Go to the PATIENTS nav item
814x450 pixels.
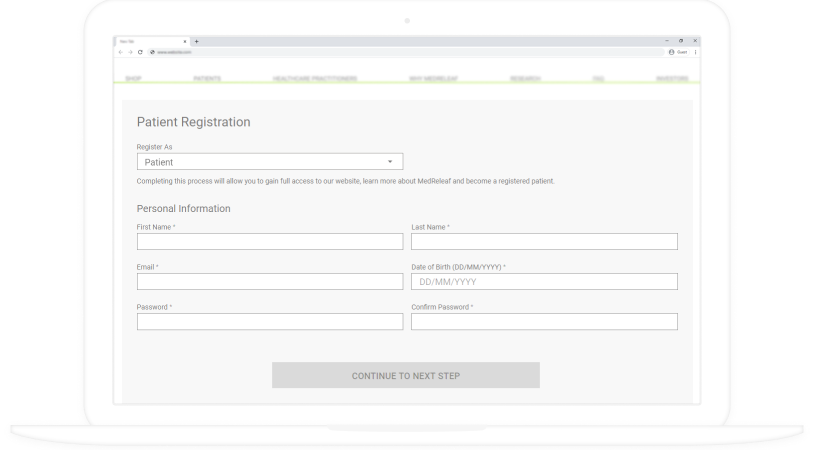point(206,78)
